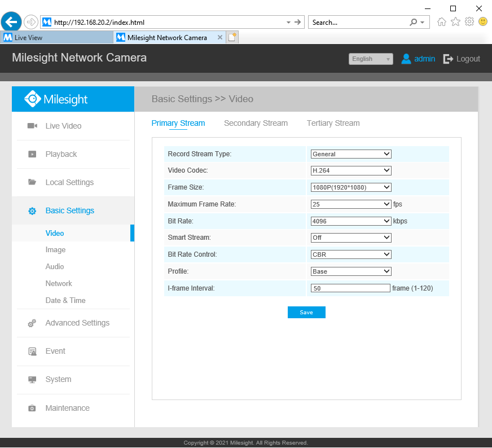
Task: Close the Milesight Network Camera tab
Action: pos(220,37)
